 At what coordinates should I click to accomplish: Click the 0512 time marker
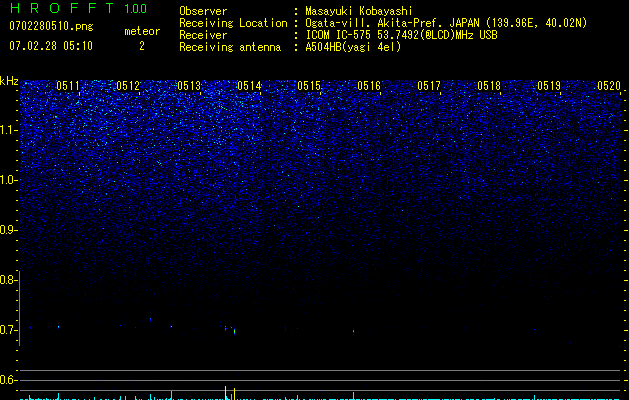pos(128,86)
